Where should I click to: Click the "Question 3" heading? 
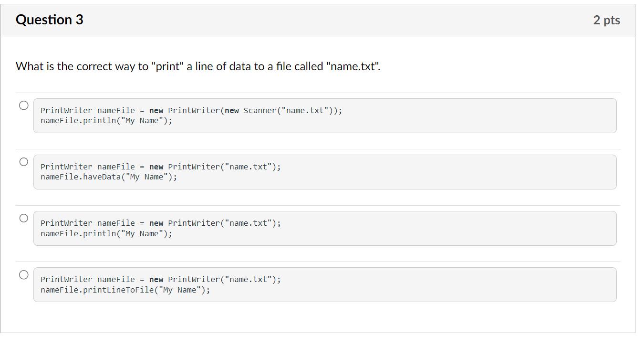[49, 20]
